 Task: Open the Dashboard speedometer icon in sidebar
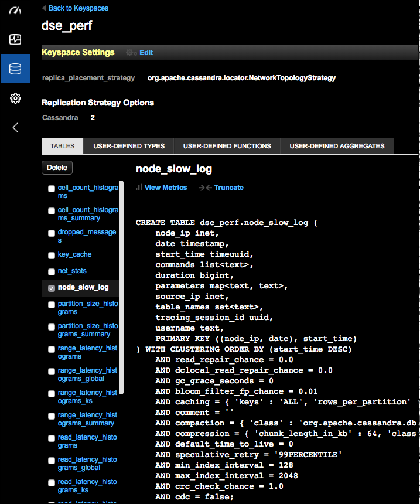point(15,11)
